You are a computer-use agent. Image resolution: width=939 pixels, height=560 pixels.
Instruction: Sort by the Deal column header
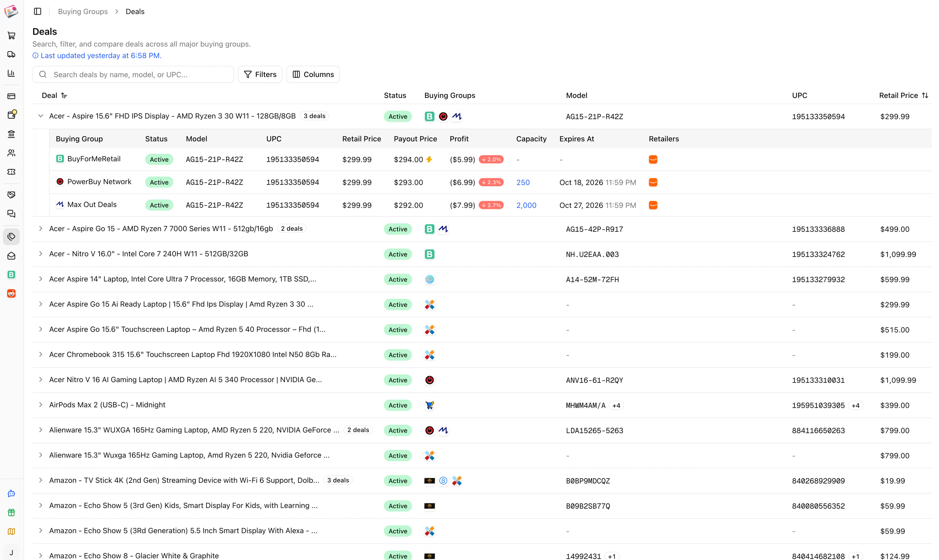(x=54, y=95)
